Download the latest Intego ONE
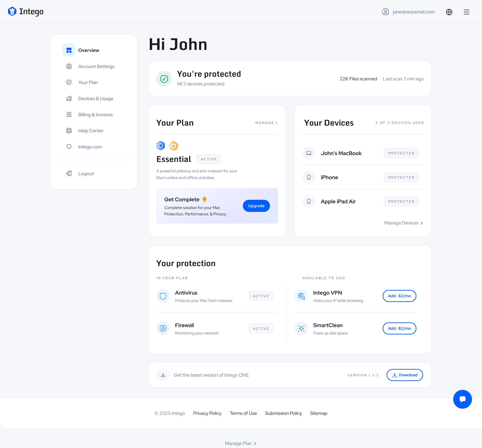 (405, 375)
